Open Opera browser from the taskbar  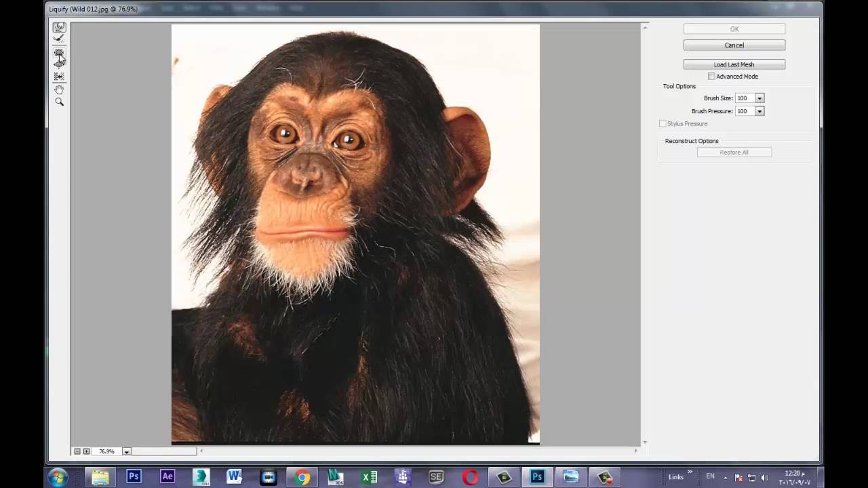470,477
